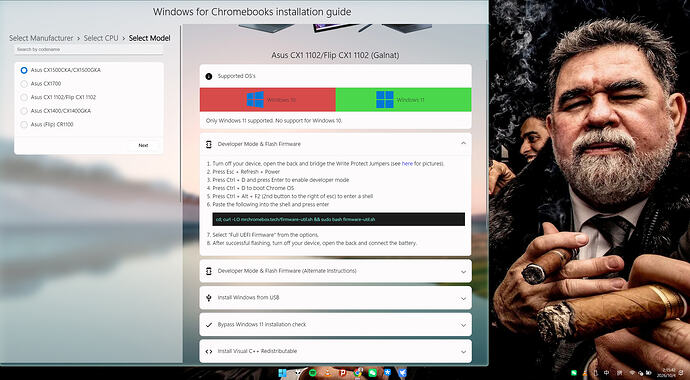Open the 'here' pictures link
The height and width of the screenshot is (380, 690).
point(407,164)
